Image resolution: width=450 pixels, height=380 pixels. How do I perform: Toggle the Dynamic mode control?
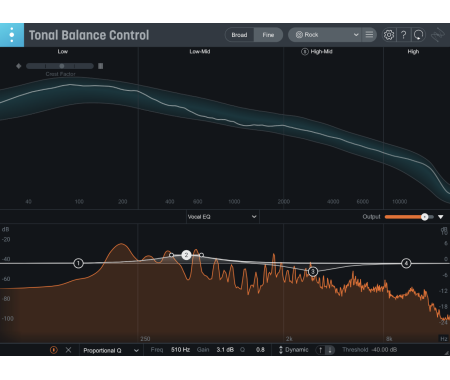tap(293, 350)
